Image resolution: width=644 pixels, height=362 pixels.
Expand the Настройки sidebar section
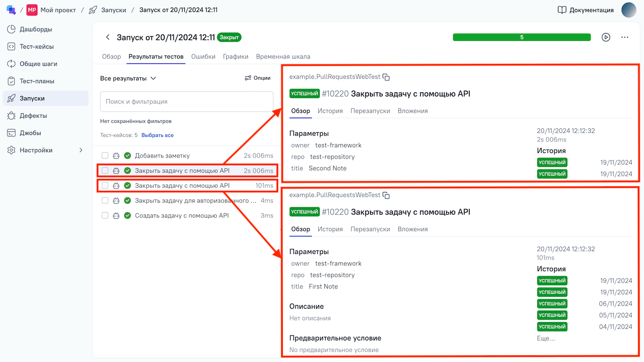tap(81, 150)
